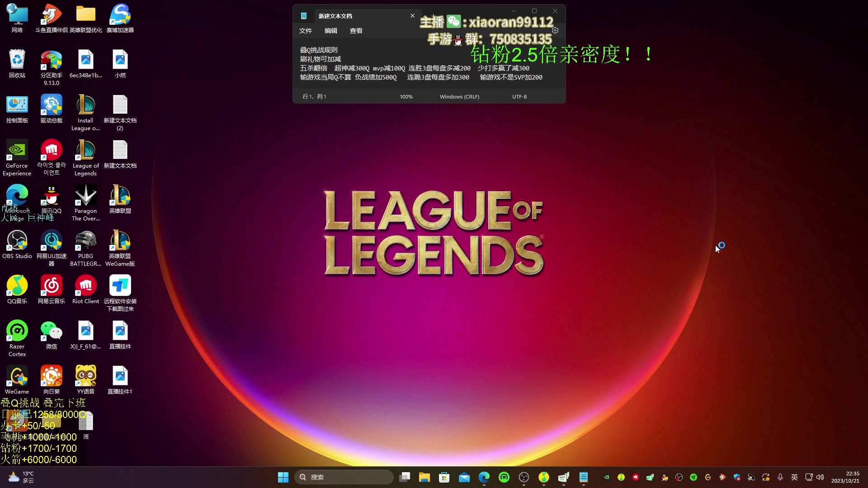Select the Paragon The Overprime icon
Viewport: 868px width, 488px height.
pos(86,203)
